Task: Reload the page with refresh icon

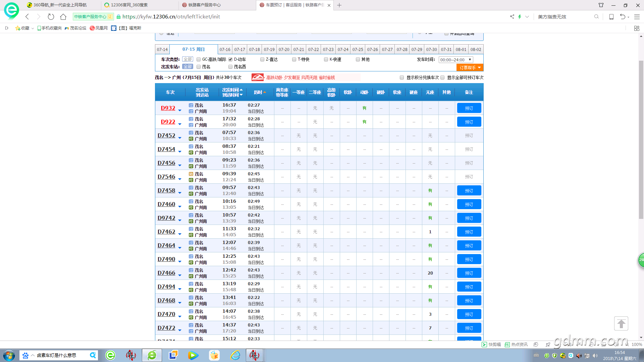Action: coord(51,16)
